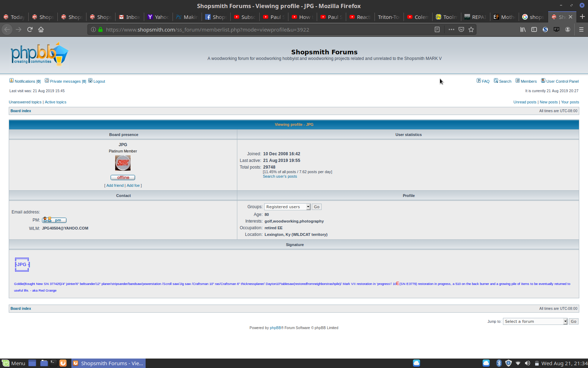Open the volume tray icon
588x368 pixels.
[x=527, y=363]
